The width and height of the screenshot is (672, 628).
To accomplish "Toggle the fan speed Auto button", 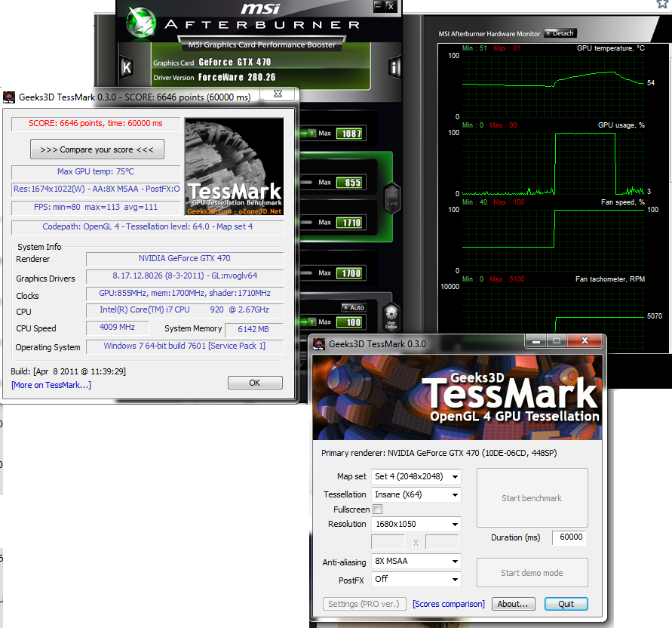I will coord(354,307).
